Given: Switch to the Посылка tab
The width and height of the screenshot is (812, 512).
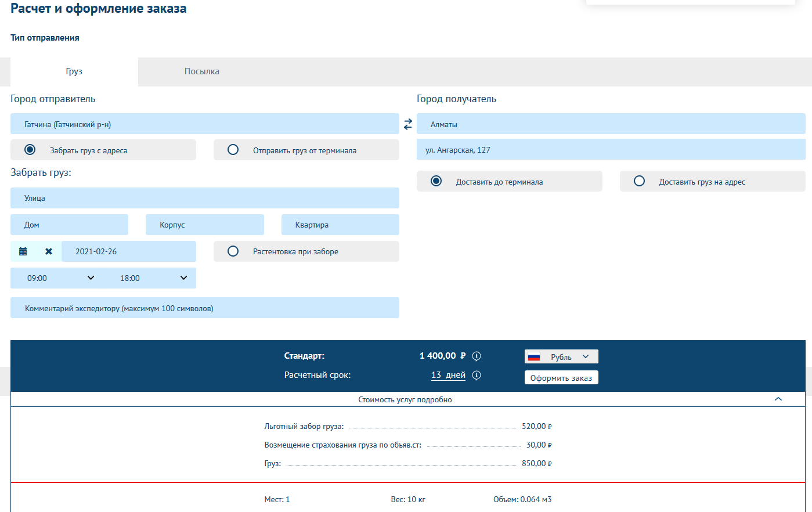Looking at the screenshot, I should (202, 71).
